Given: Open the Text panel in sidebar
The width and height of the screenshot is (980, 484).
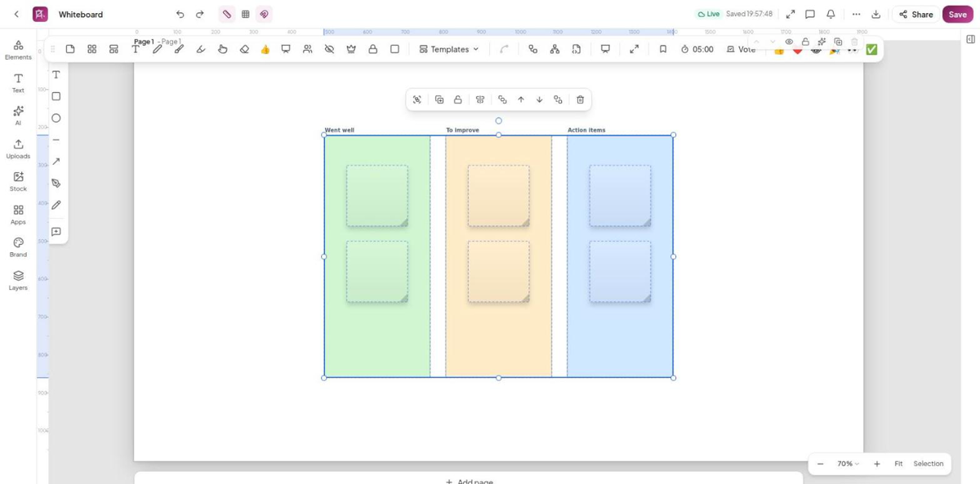Looking at the screenshot, I should tap(18, 82).
